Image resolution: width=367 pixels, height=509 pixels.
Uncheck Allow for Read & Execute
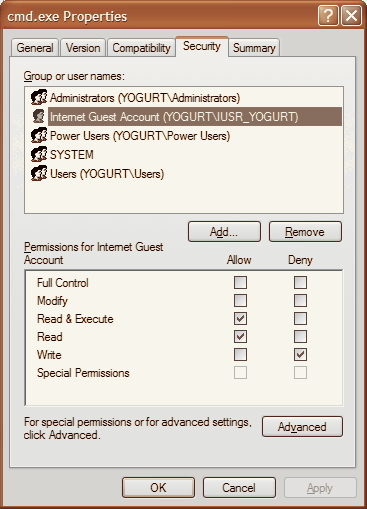[x=240, y=318]
